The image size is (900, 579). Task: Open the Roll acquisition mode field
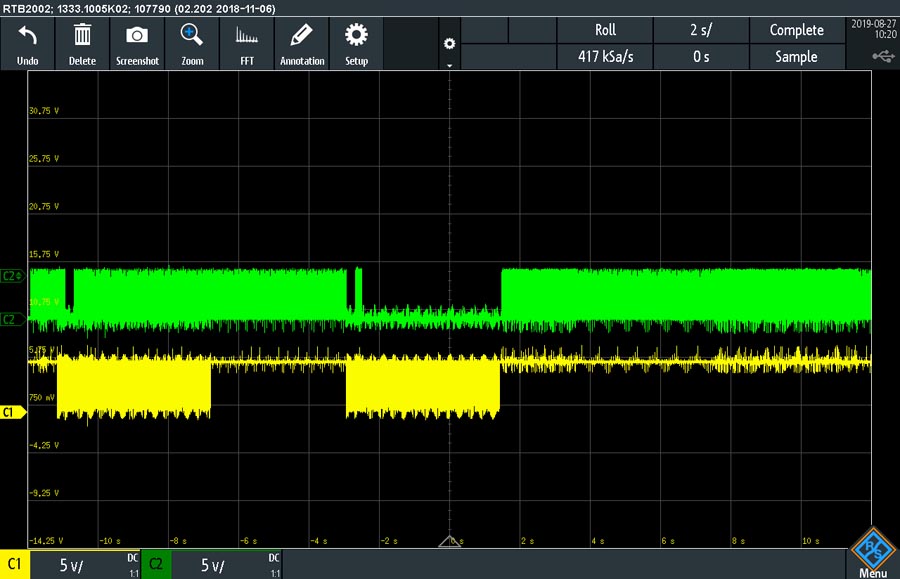click(x=605, y=30)
